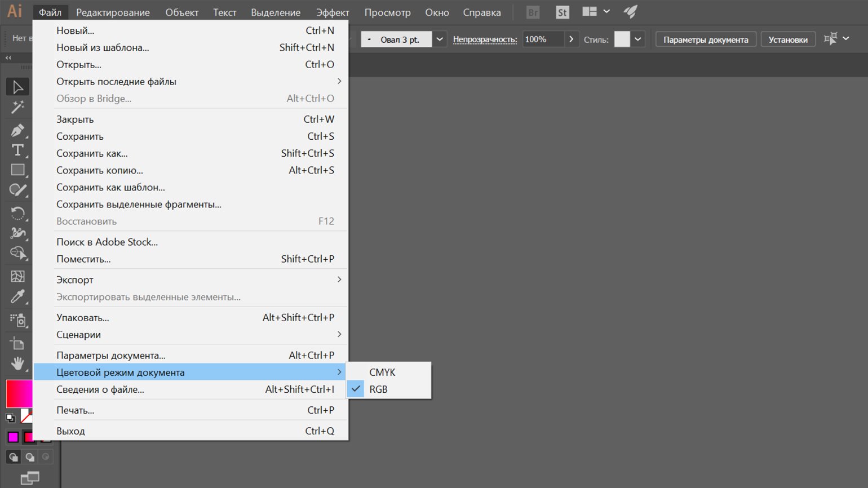Open the Редактирование menu

pos(113,12)
